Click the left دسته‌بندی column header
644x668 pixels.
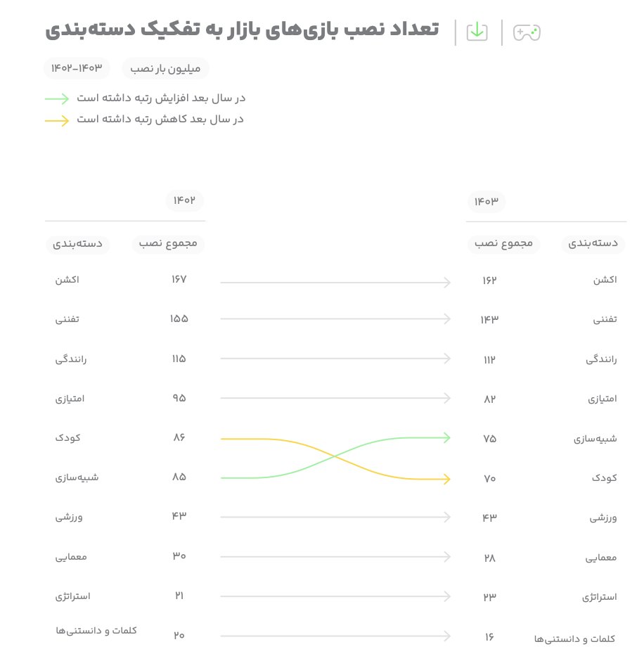[x=77, y=244]
